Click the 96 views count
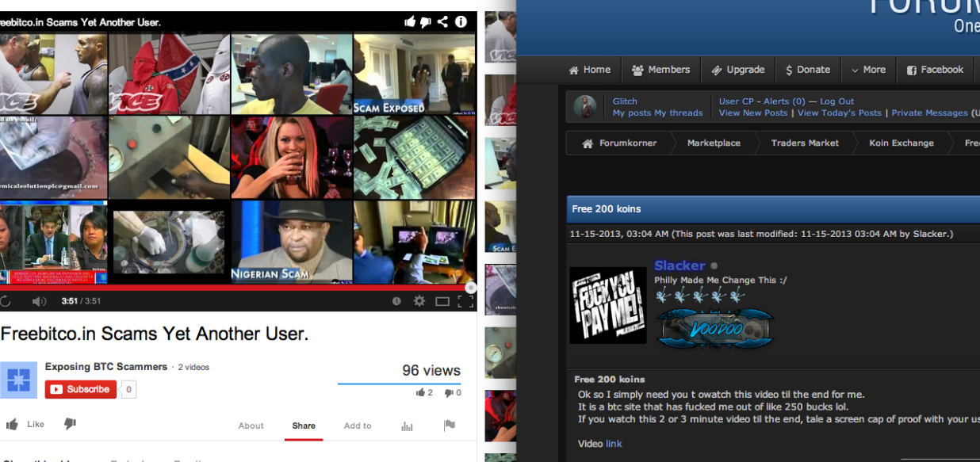 [x=431, y=370]
